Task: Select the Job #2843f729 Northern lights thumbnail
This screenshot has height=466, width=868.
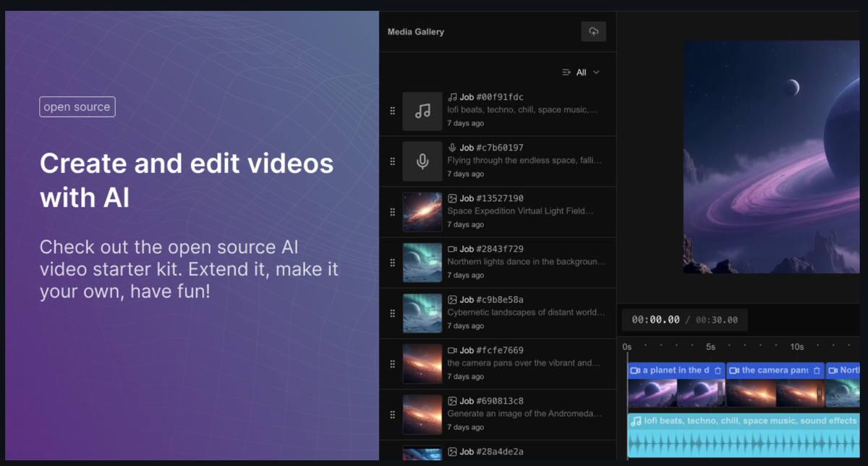Action: [422, 262]
